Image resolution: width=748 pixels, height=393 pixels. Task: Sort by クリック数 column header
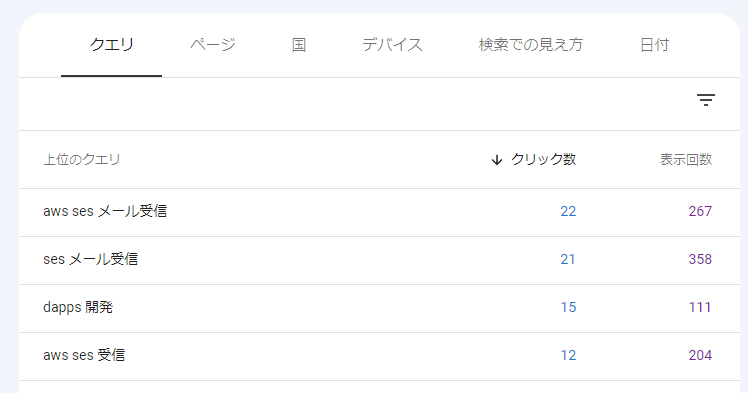click(543, 159)
